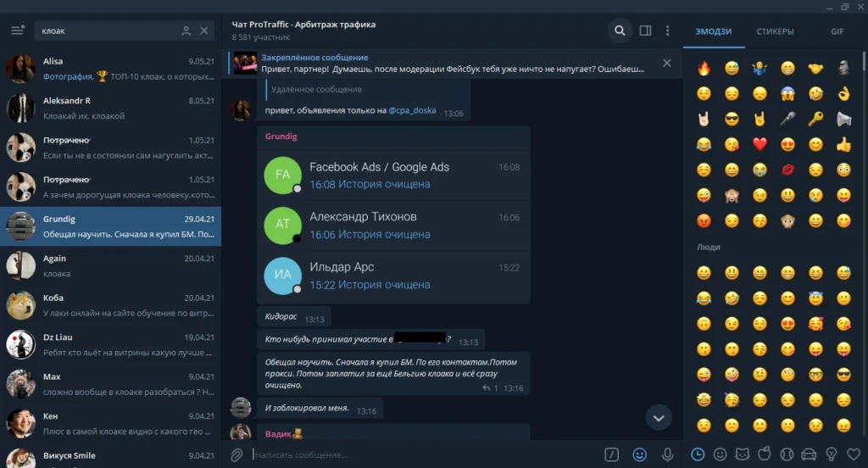
Task: Open bot commands slash icon
Action: coord(612,454)
